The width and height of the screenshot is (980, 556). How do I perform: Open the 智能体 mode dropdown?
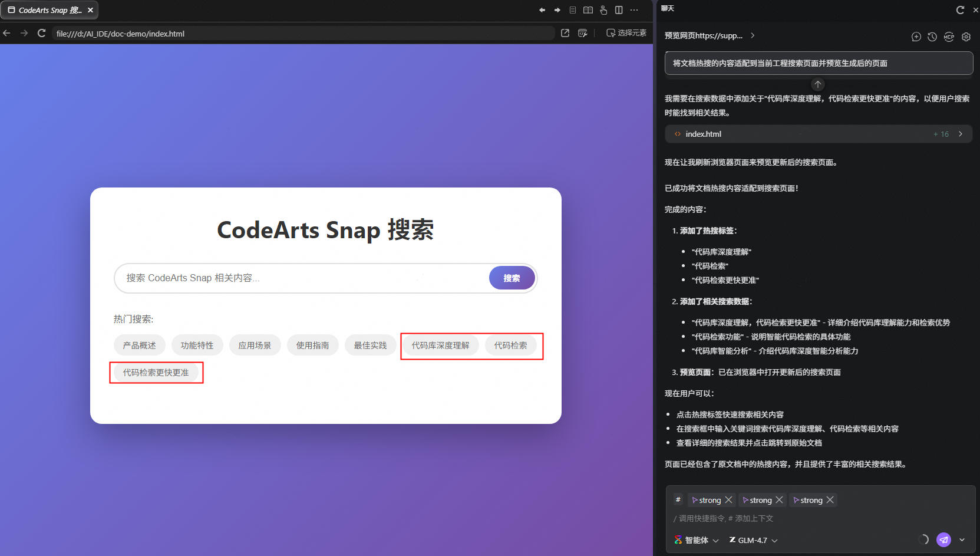tap(697, 540)
